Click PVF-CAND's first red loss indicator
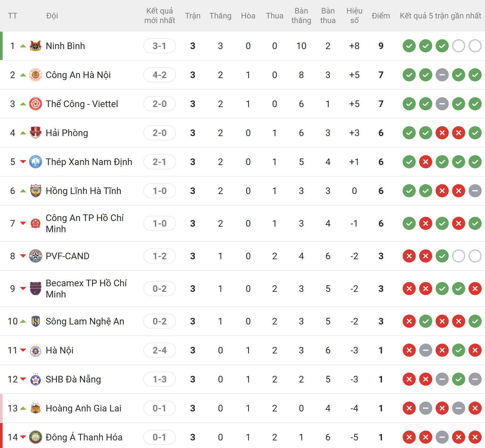Image resolution: width=485 pixels, height=448 pixels. [409, 256]
